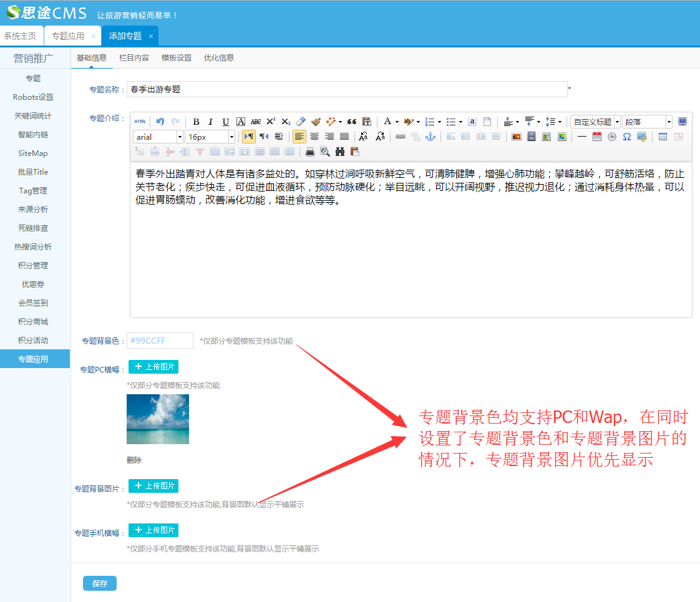This screenshot has width=700, height=602.
Task: Insert a hyperlink using the link icon
Action: pos(401,137)
